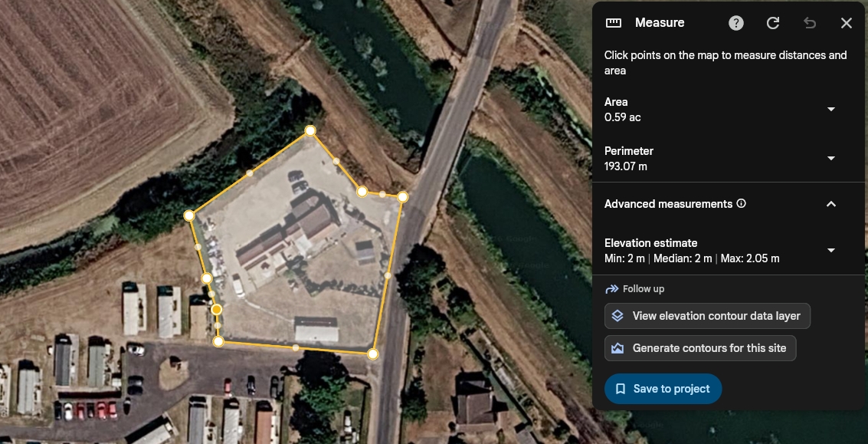Undo the last measurement point

(x=810, y=23)
